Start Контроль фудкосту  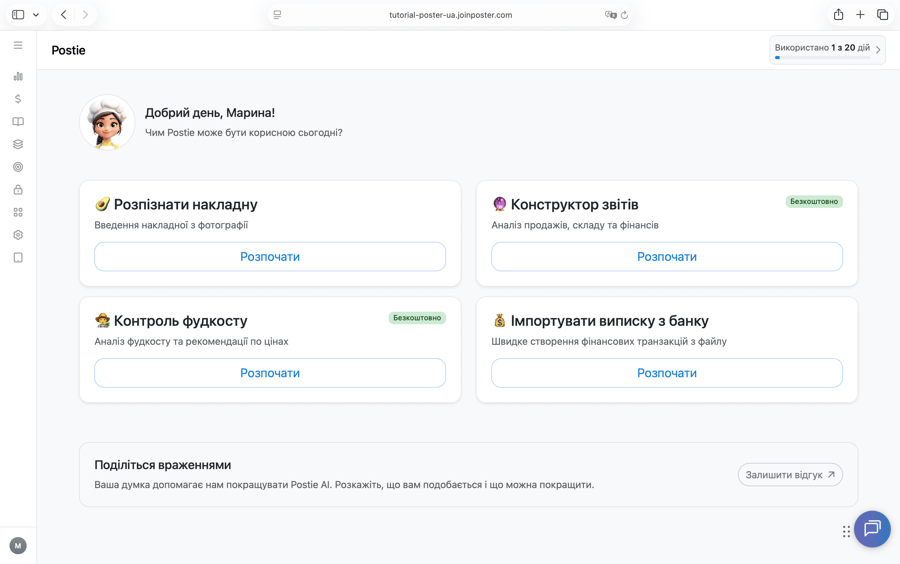pos(270,373)
